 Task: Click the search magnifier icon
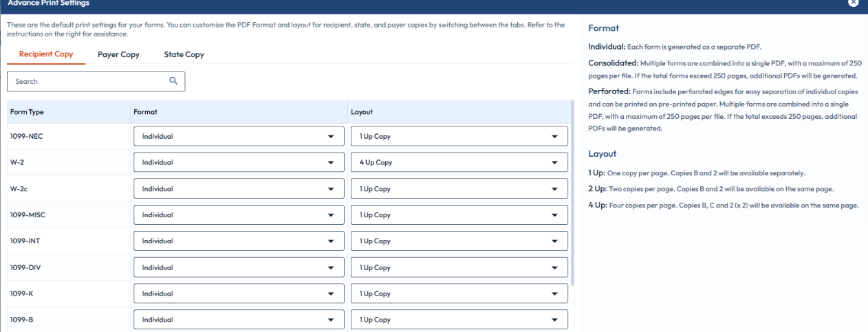pos(173,81)
